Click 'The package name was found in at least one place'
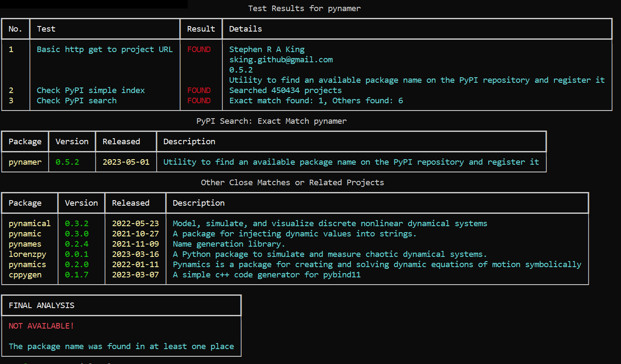621x364 pixels. pyautogui.click(x=121, y=347)
